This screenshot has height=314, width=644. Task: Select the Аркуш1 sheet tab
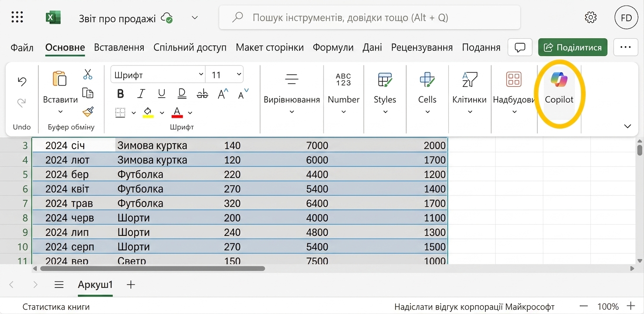click(95, 285)
